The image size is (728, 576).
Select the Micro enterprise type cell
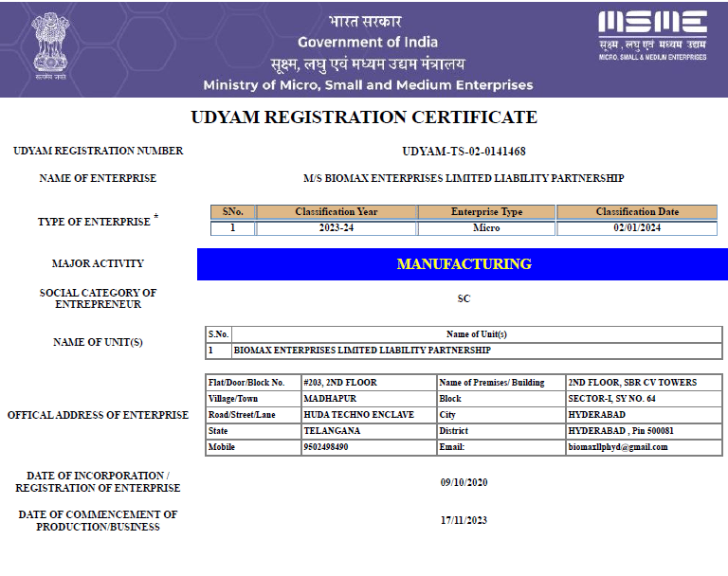(x=486, y=228)
